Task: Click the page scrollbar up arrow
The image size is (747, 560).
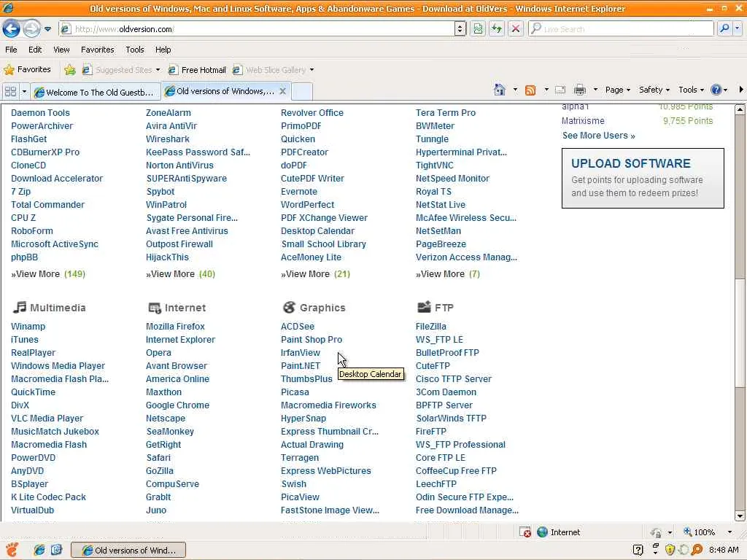Action: pos(740,109)
